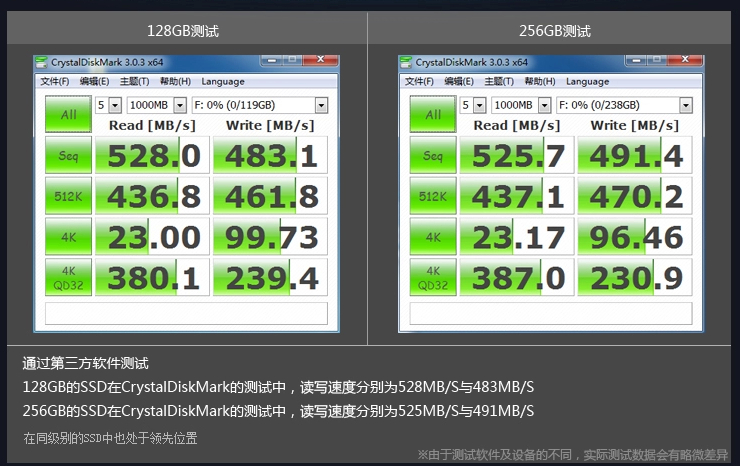The image size is (740, 466).
Task: Open 主题(T) menu in 128GB window
Action: coord(135,81)
